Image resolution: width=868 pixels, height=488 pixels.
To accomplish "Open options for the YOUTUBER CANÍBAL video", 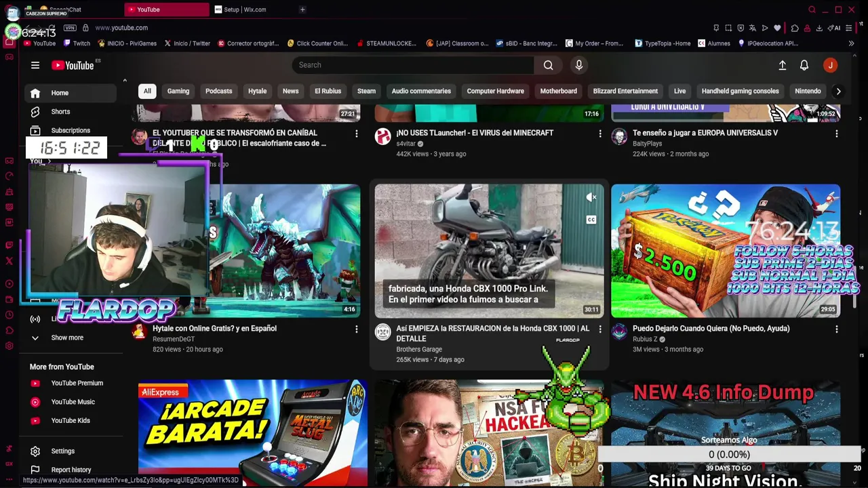I will [x=356, y=134].
